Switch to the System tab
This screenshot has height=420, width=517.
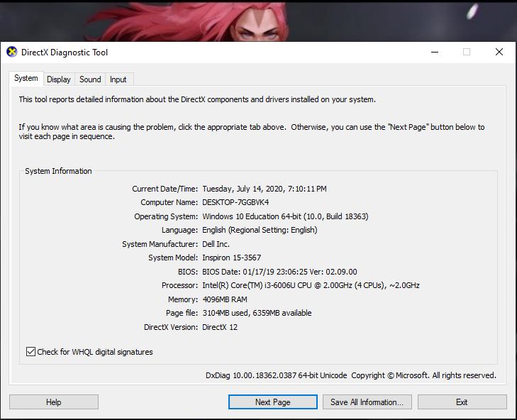point(26,79)
